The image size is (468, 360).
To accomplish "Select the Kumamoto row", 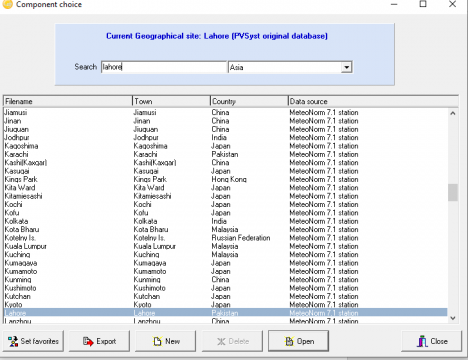I will click(225, 271).
